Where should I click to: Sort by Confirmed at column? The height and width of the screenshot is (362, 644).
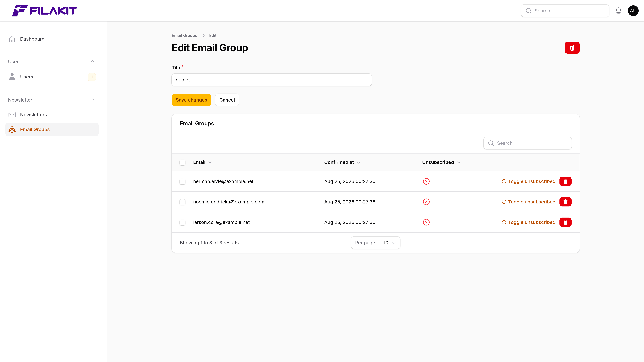[342, 162]
